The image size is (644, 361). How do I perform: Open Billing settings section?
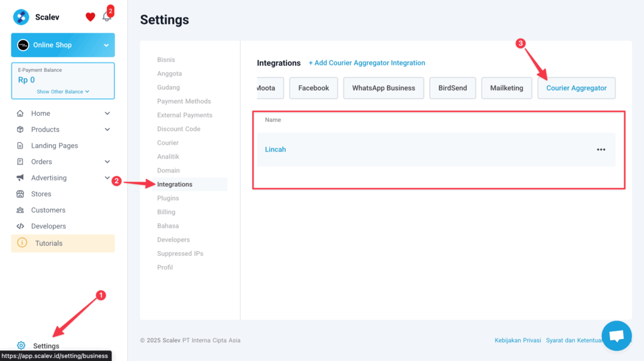(166, 212)
